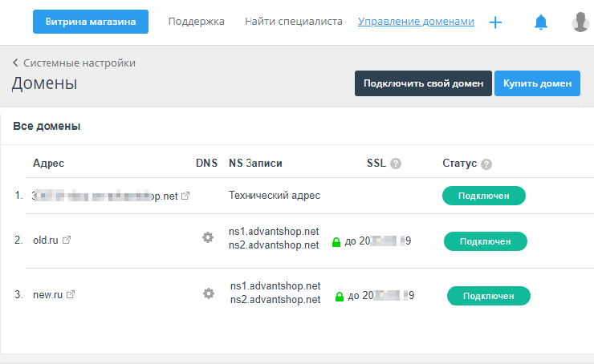Click Подключен status badge for old.ru
Viewport: 594px width, 364px height.
485,241
